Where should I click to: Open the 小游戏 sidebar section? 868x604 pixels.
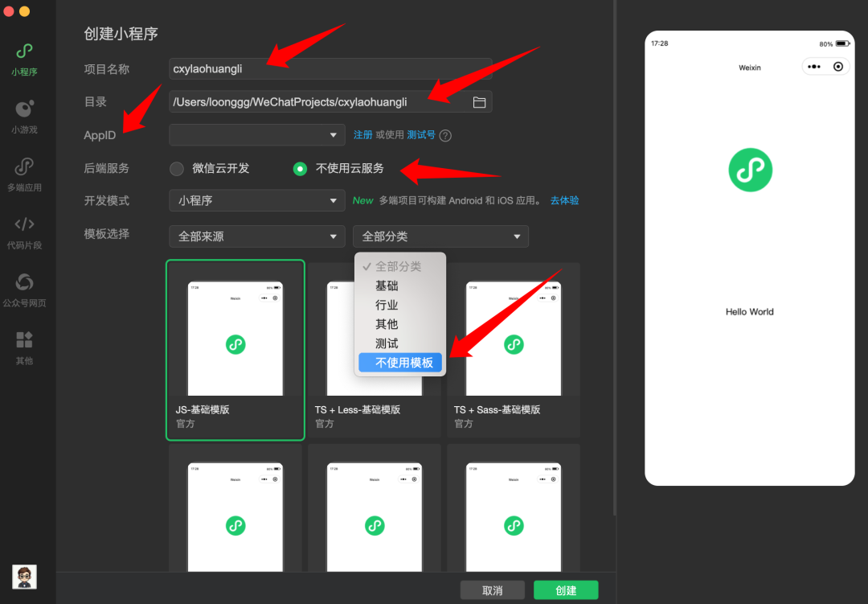pos(24,117)
